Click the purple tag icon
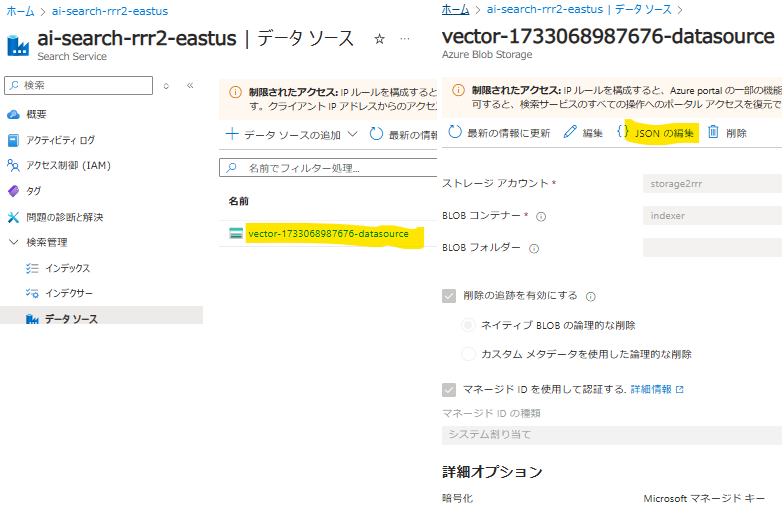 (13, 191)
